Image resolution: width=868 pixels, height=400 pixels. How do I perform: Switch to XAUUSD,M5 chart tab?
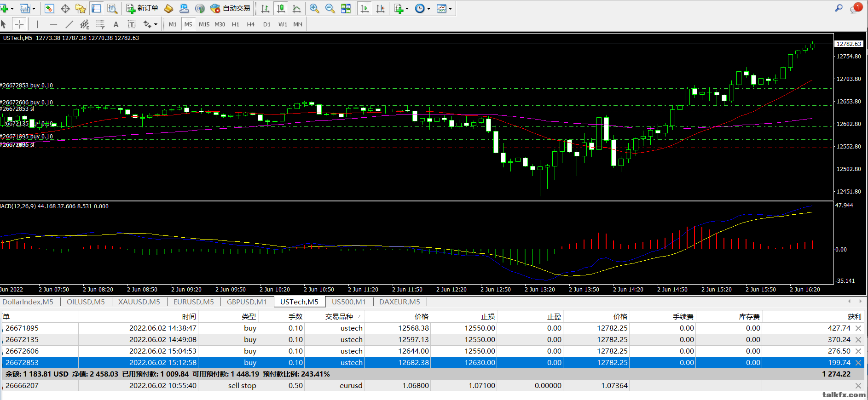(139, 302)
